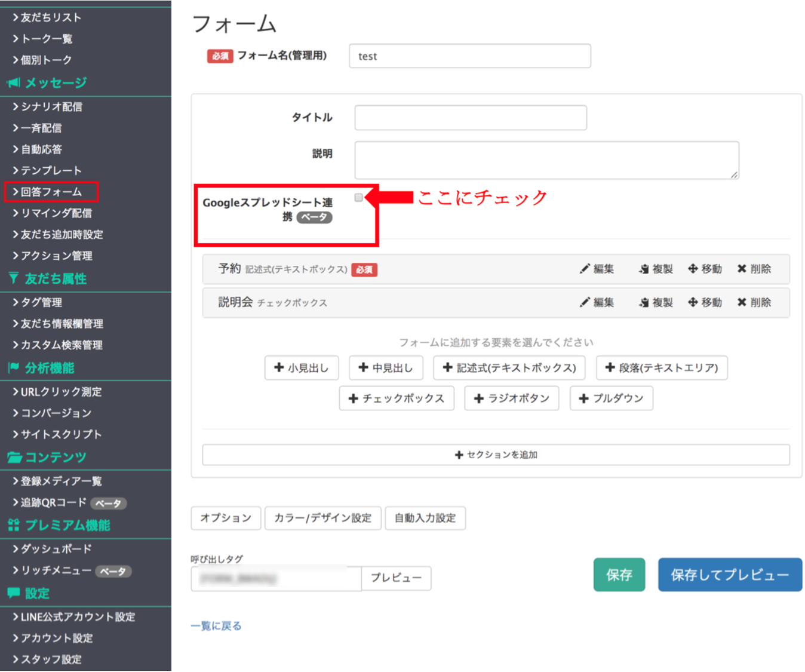Click the megaphone icon beside メッセージ
Viewport: 805px width, 672px height.
(x=13, y=82)
